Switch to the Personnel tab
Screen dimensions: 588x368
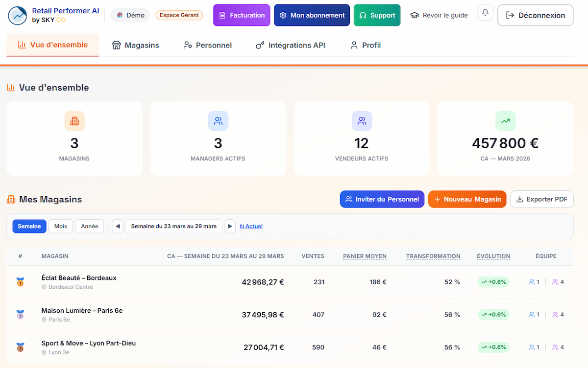(207, 45)
